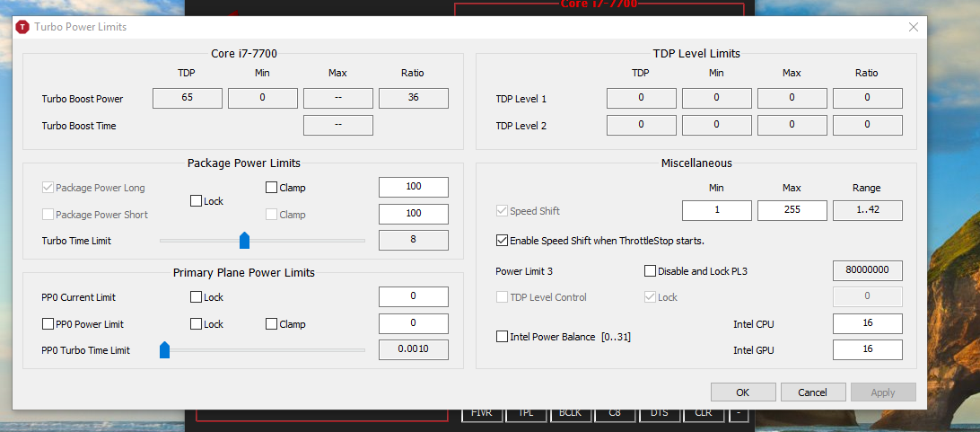The image size is (980, 432).
Task: Open FIVR in the ThrottleStop window behind
Action: pyautogui.click(x=482, y=415)
